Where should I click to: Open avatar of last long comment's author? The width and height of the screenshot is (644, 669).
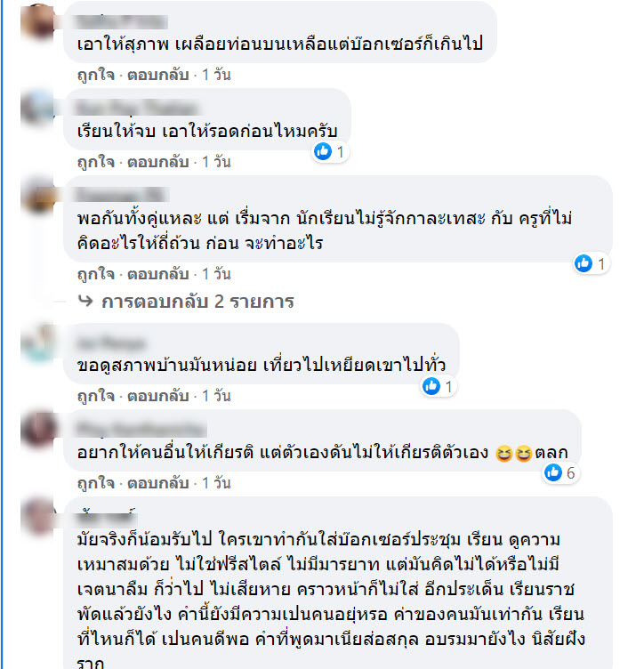[x=38, y=516]
